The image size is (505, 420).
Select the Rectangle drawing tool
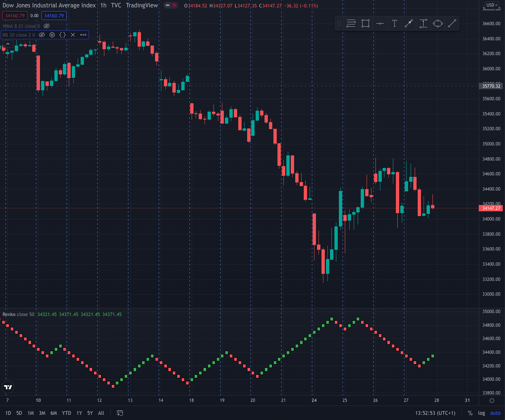pyautogui.click(x=366, y=24)
